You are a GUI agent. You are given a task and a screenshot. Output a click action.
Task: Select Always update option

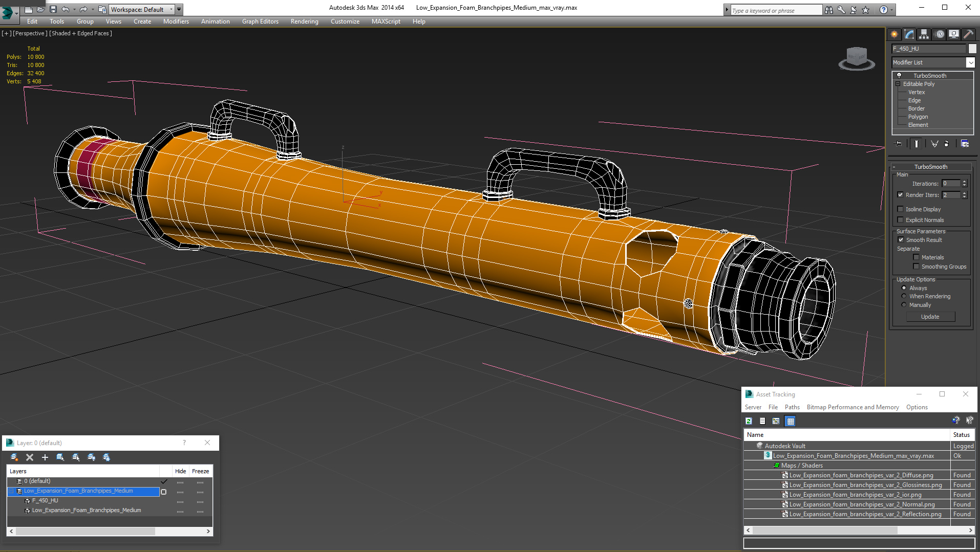coord(904,288)
